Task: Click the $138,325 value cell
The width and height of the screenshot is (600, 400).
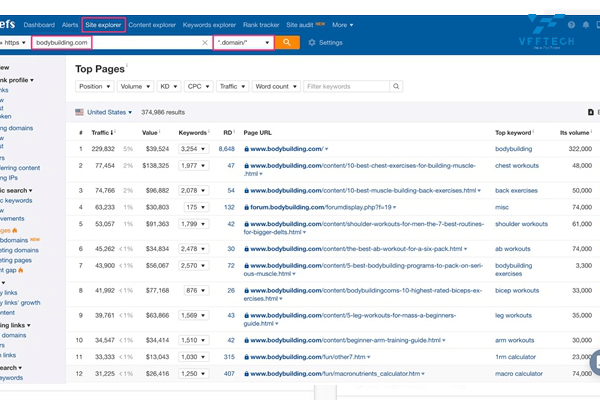Action: (156, 166)
